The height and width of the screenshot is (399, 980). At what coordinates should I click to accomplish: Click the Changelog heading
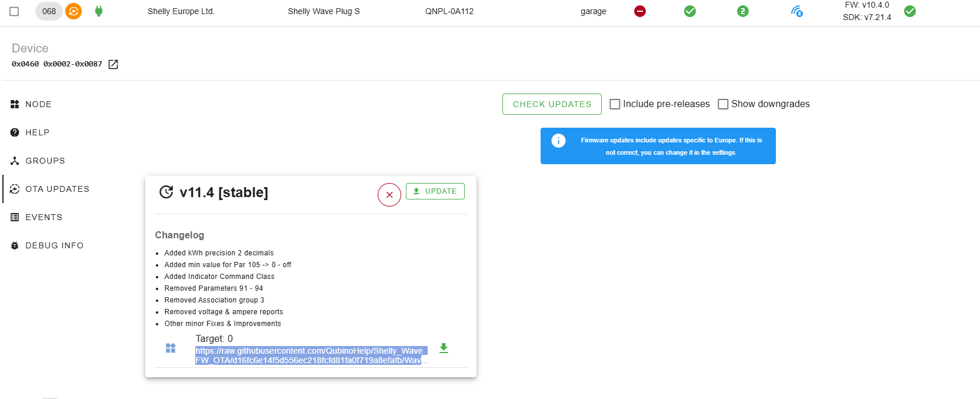coord(179,235)
